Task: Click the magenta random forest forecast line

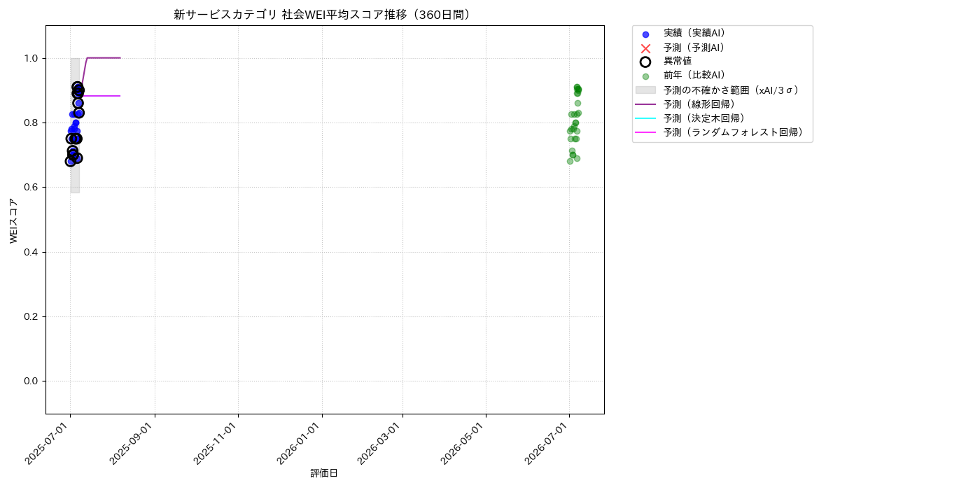Action: 101,96
